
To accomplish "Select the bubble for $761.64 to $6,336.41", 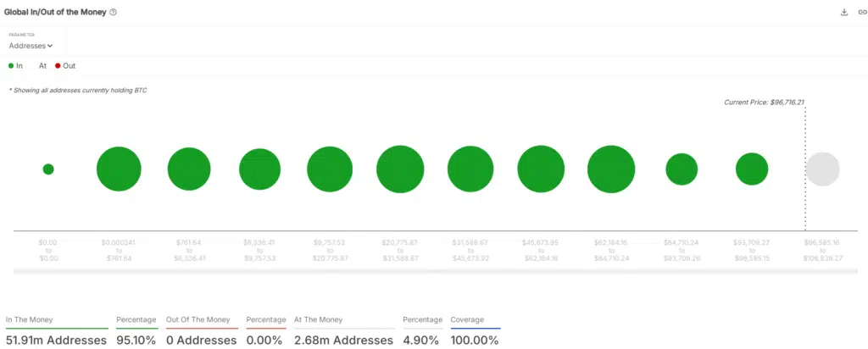I will [x=189, y=169].
